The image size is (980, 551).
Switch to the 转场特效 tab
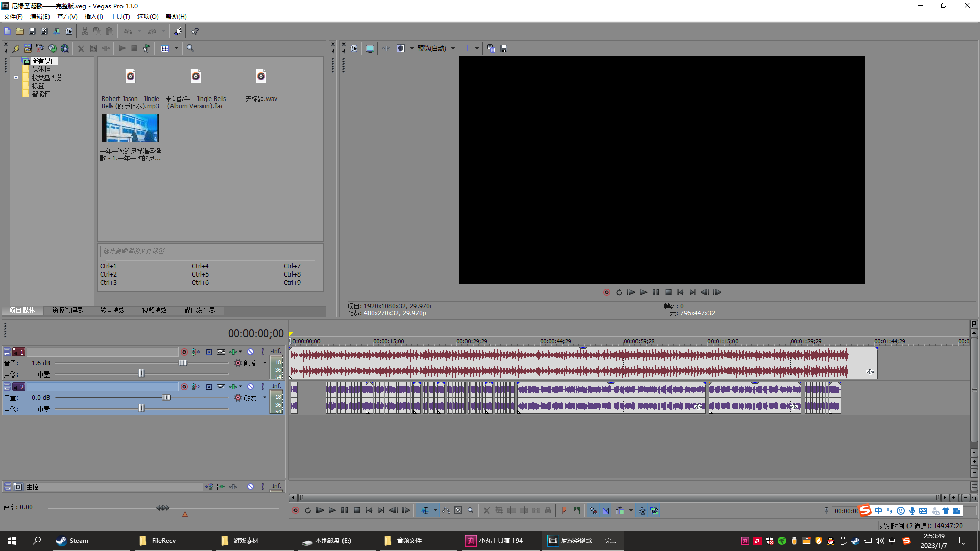[x=112, y=310]
